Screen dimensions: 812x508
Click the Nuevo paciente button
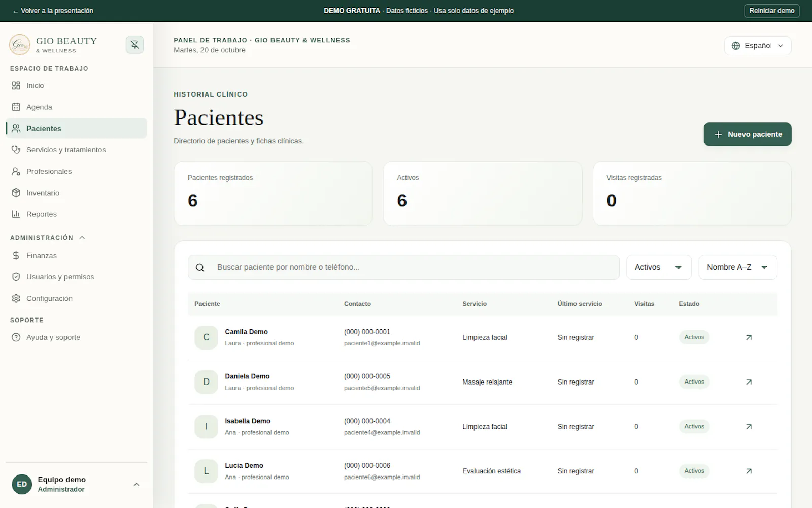(748, 134)
